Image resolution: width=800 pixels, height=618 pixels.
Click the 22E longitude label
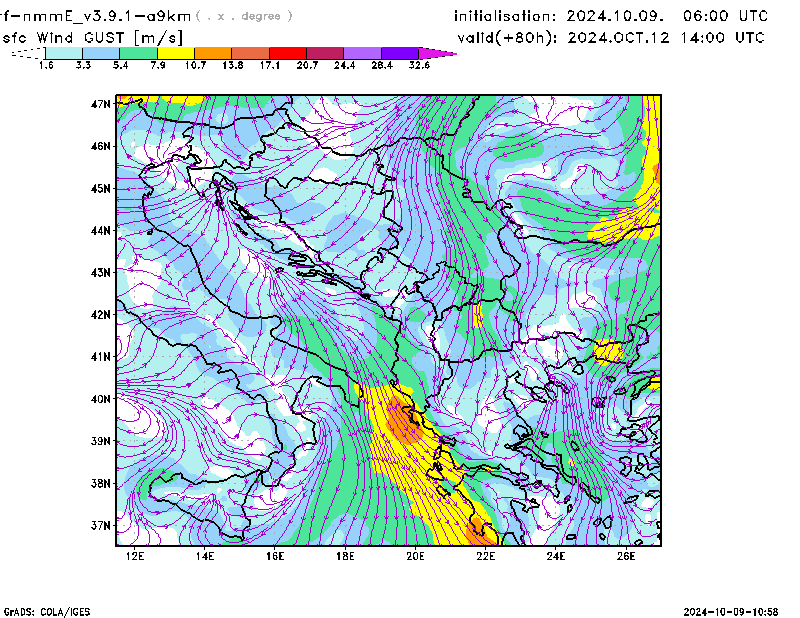click(x=486, y=556)
